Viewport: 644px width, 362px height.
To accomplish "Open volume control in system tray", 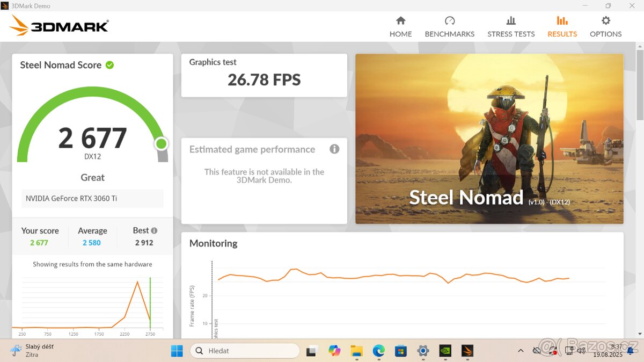I will [x=581, y=351].
